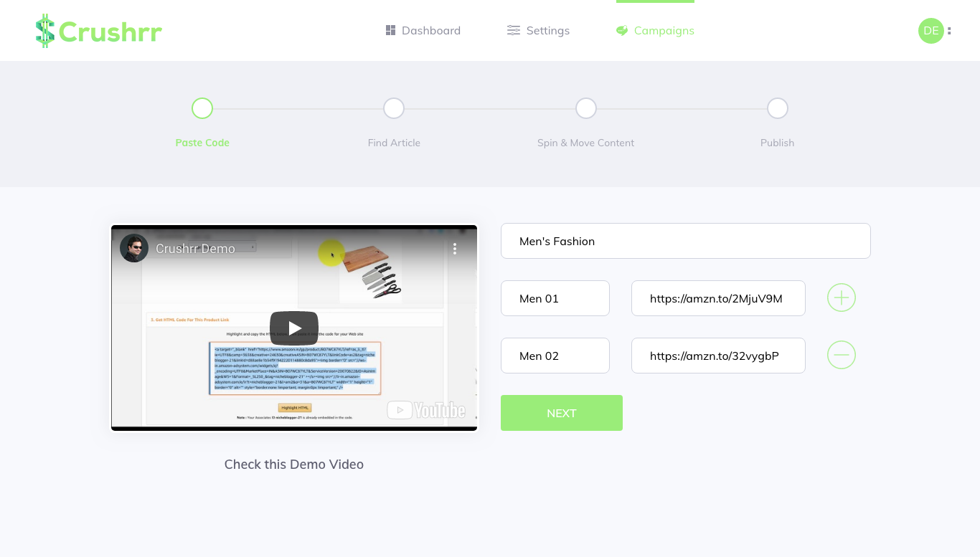Click the Find Article step label

[x=394, y=143]
